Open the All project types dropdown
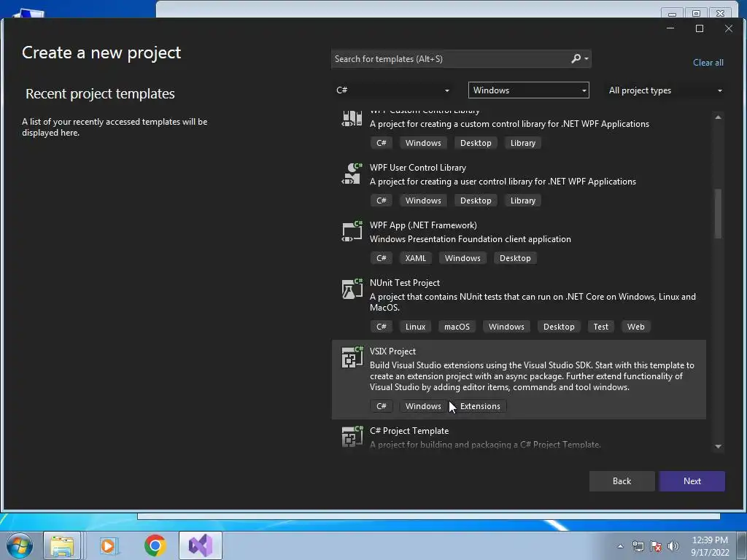747x560 pixels. (x=665, y=90)
